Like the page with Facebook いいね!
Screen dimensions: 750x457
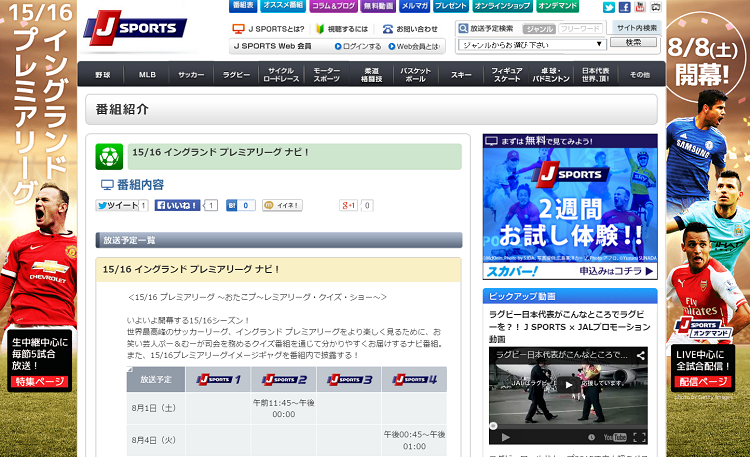click(x=177, y=205)
